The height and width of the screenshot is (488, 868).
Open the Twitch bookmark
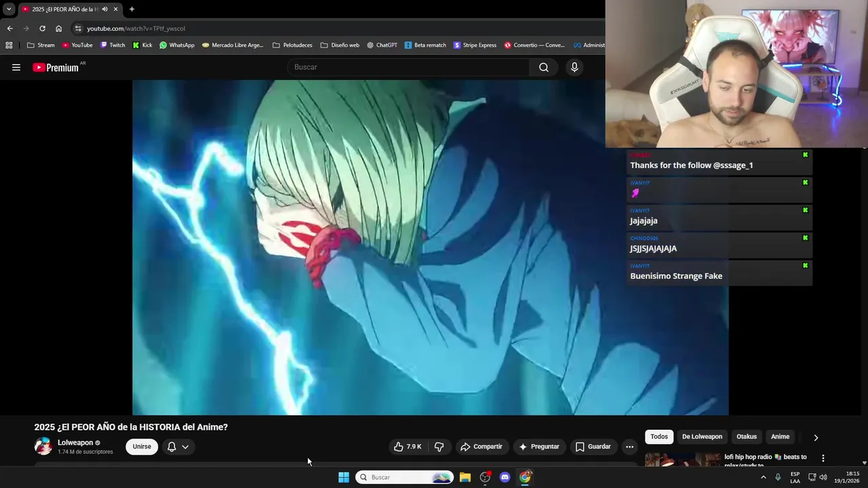[x=113, y=45]
